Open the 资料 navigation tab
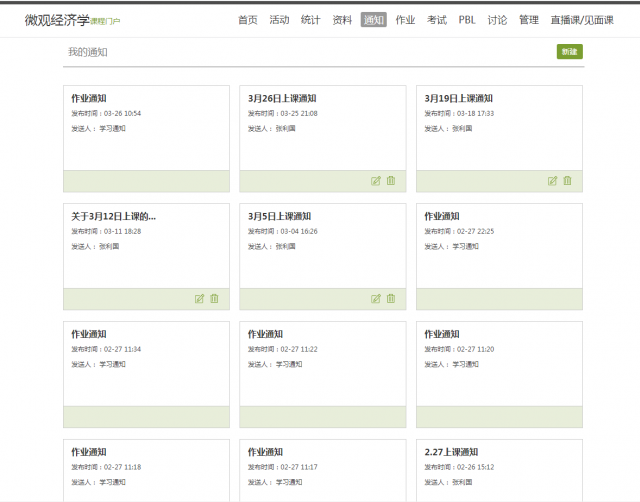The width and height of the screenshot is (640, 502). [342, 20]
